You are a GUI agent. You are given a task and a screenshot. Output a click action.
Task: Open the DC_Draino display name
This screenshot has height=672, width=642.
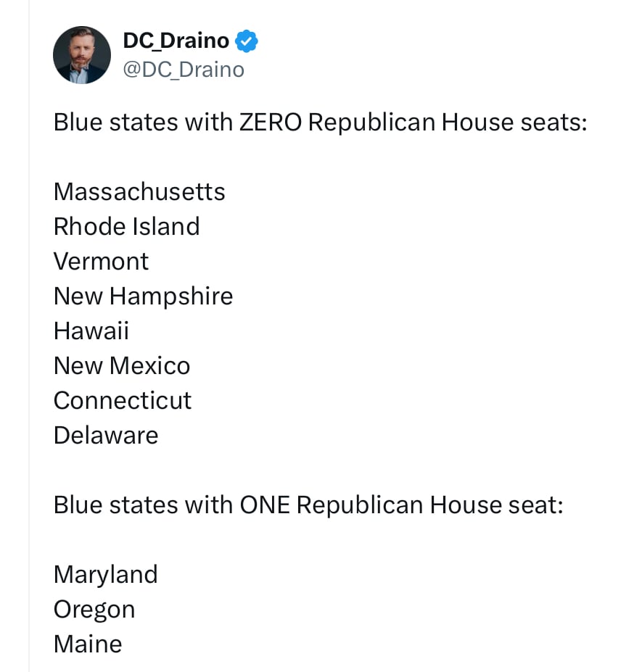click(x=176, y=41)
